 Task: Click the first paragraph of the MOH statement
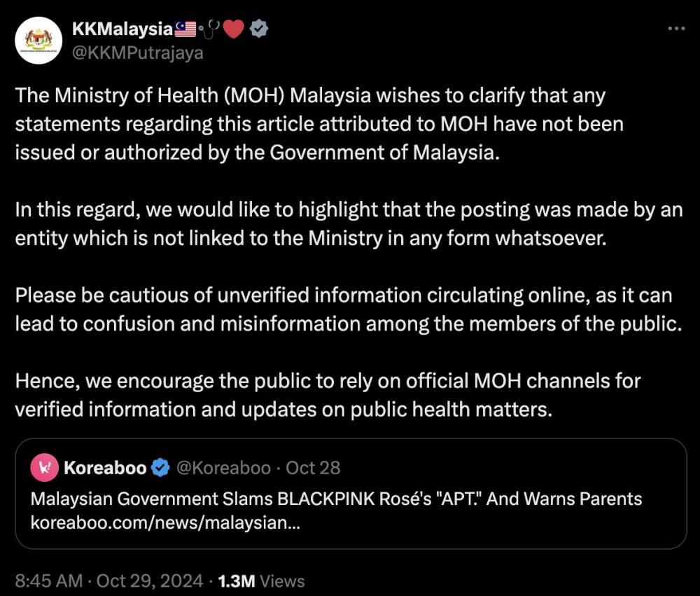coord(319,124)
